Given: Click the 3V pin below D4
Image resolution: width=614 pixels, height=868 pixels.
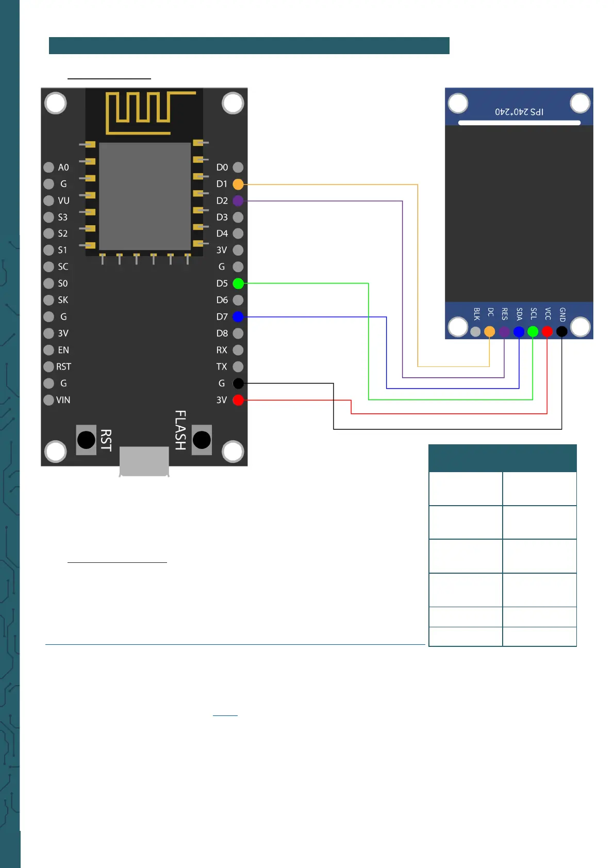Looking at the screenshot, I should pyautogui.click(x=238, y=250).
